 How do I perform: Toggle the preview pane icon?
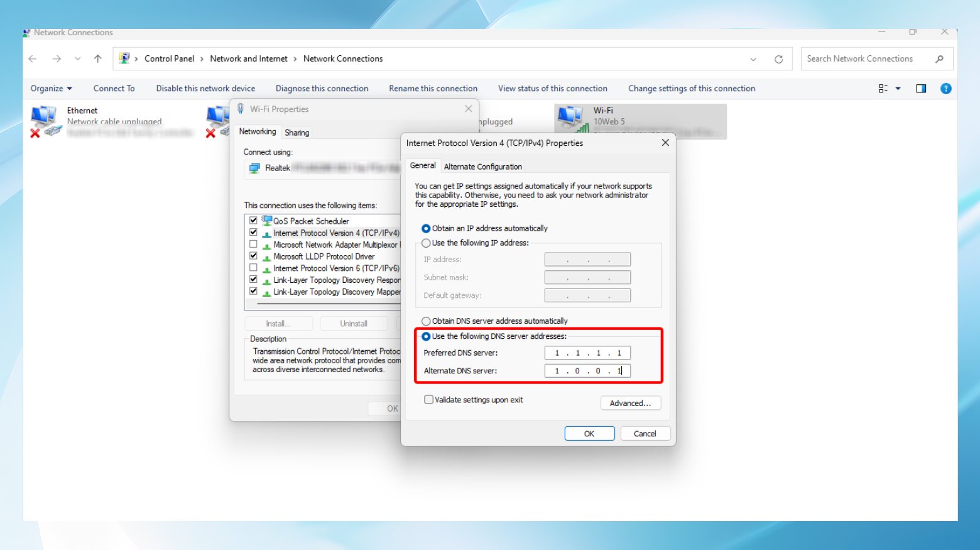click(921, 89)
